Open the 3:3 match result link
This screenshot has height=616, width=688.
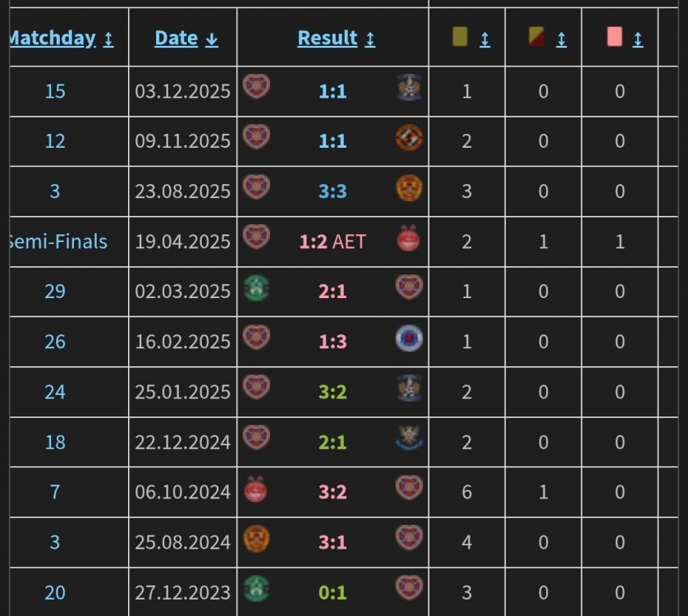click(x=333, y=191)
